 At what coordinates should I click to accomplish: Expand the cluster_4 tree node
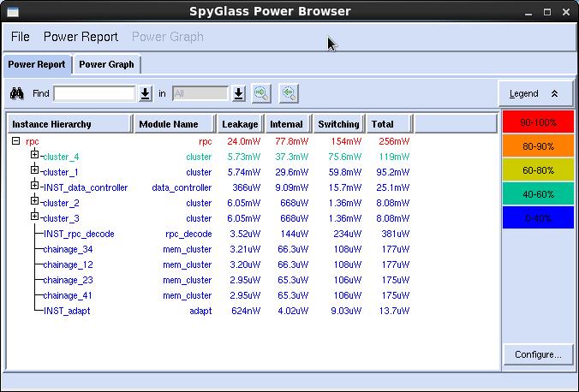[x=35, y=156]
